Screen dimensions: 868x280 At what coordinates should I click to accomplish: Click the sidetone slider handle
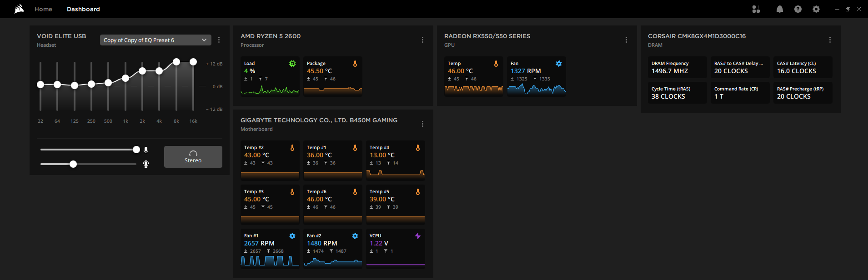point(73,164)
